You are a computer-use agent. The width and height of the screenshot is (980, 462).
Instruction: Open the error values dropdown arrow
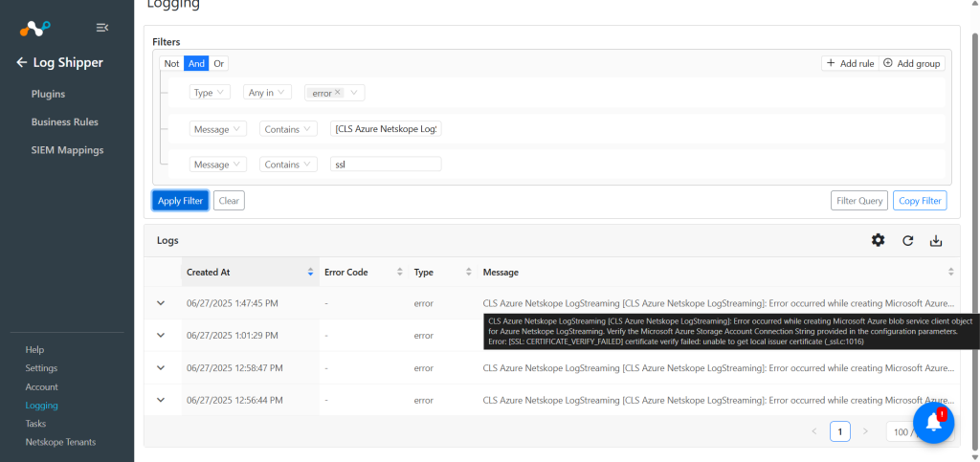click(x=354, y=93)
